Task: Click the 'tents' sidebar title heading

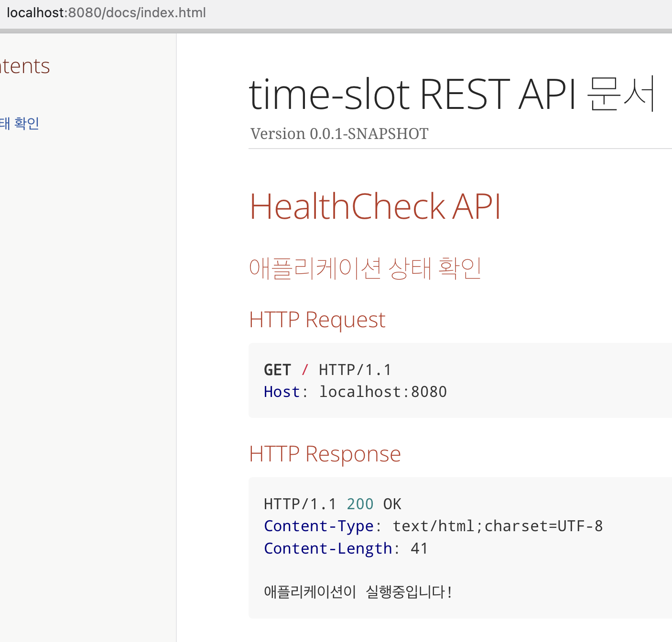Action: 25,66
